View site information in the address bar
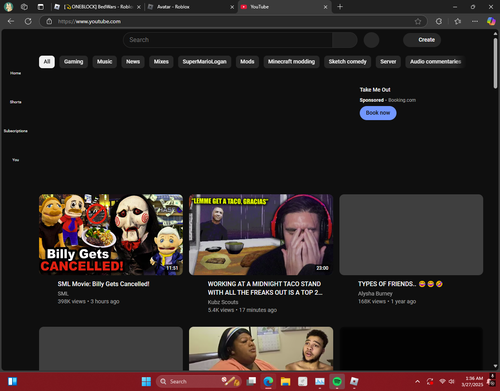 [x=49, y=21]
